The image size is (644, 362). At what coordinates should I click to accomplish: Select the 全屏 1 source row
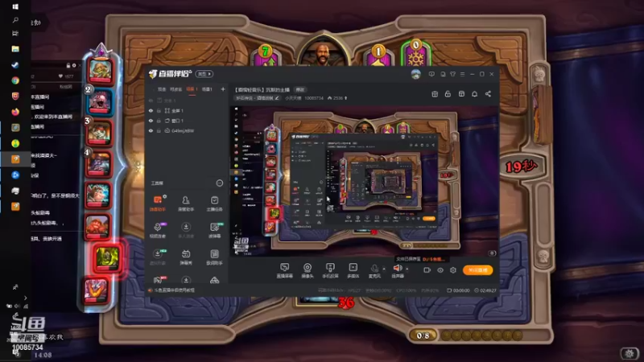tap(187, 111)
